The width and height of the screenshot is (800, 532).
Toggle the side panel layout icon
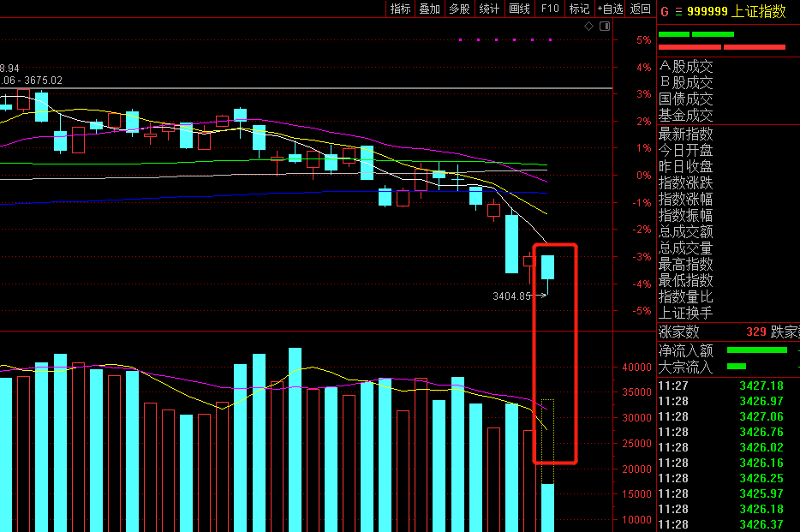coord(605,26)
